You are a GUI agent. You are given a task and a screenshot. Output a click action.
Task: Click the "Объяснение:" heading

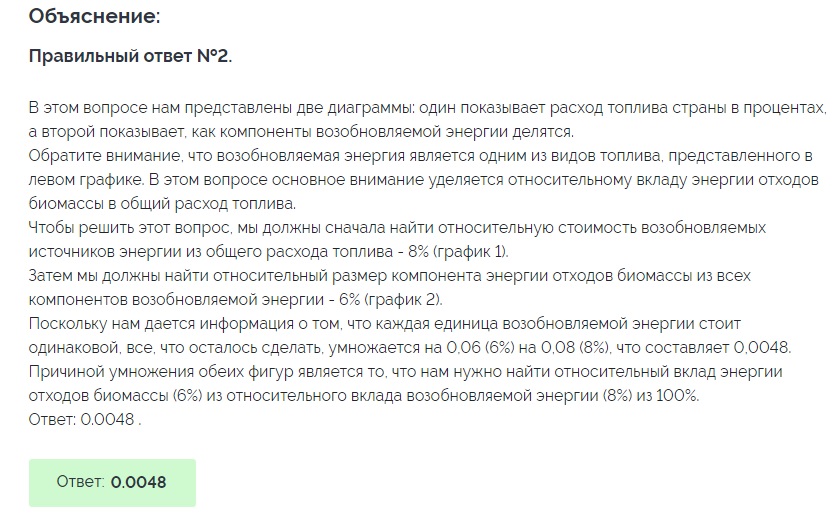coord(94,17)
